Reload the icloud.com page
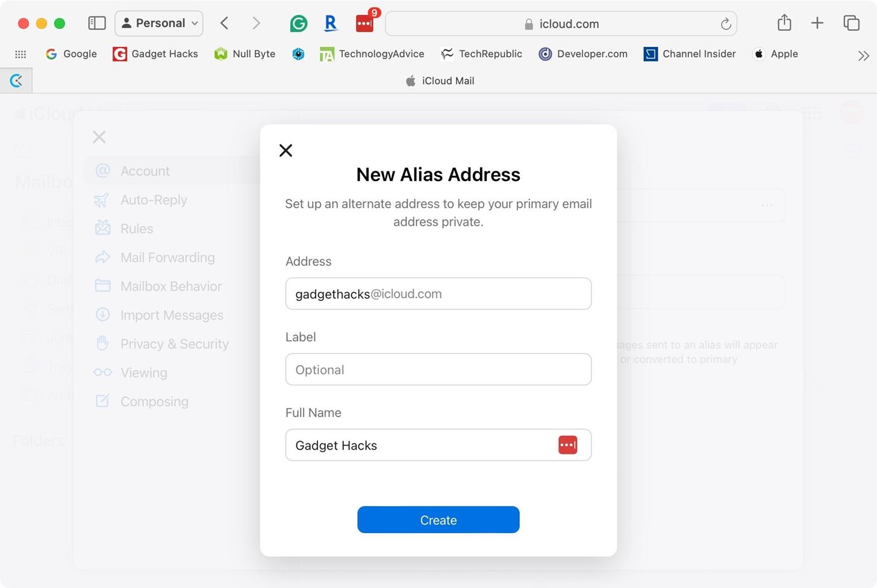Viewport: 877px width, 588px height. point(726,23)
